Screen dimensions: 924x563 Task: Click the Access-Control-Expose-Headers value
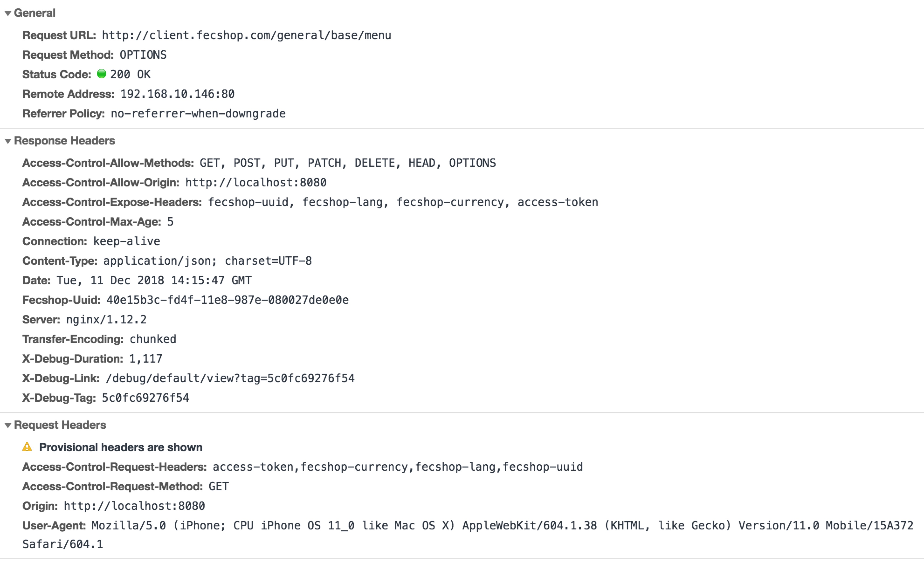(x=403, y=202)
